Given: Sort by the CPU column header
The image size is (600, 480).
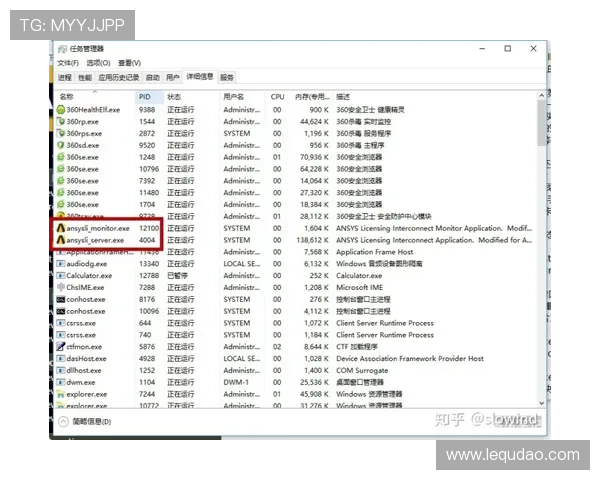Looking at the screenshot, I should click(x=277, y=97).
